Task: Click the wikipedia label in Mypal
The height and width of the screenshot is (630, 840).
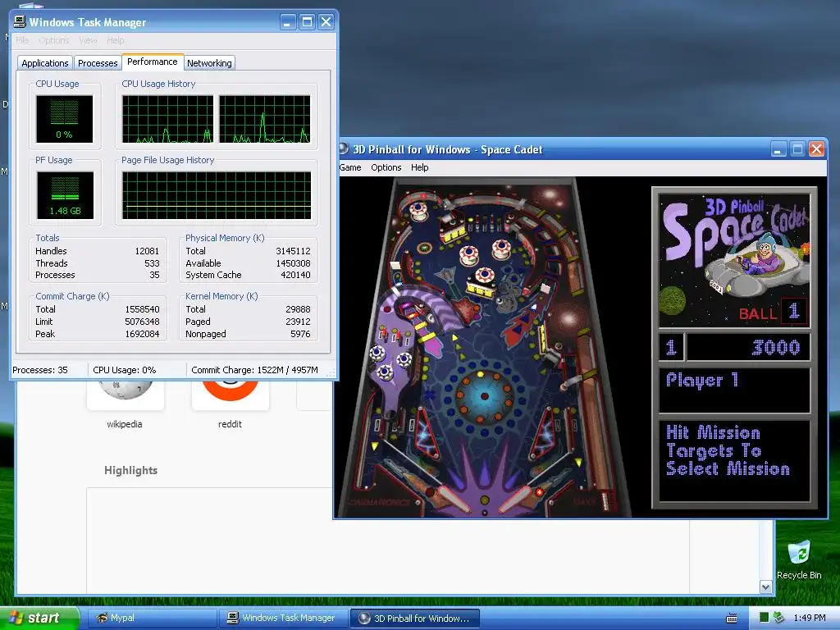Action: point(125,424)
